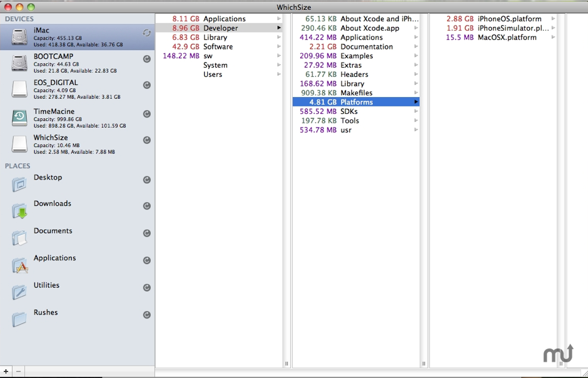Select the Makefiles folder
This screenshot has height=378, width=588.
[356, 93]
